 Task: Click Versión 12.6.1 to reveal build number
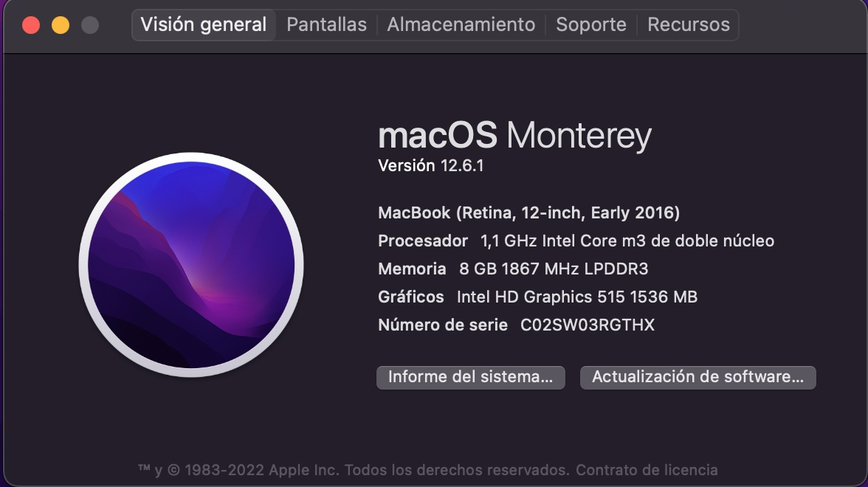tap(431, 165)
